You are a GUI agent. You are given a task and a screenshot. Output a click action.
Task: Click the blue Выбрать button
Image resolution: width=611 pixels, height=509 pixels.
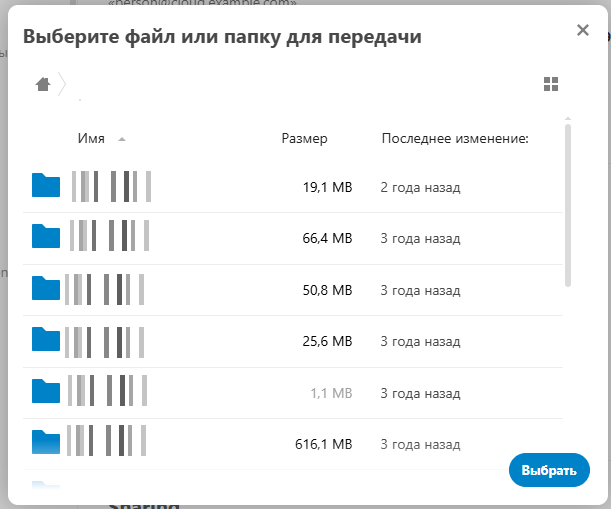[x=549, y=470]
